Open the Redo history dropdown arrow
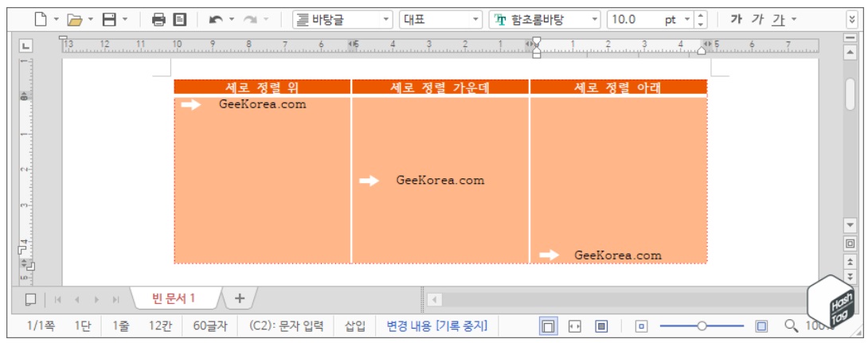The height and width of the screenshot is (343, 868). pos(266,20)
